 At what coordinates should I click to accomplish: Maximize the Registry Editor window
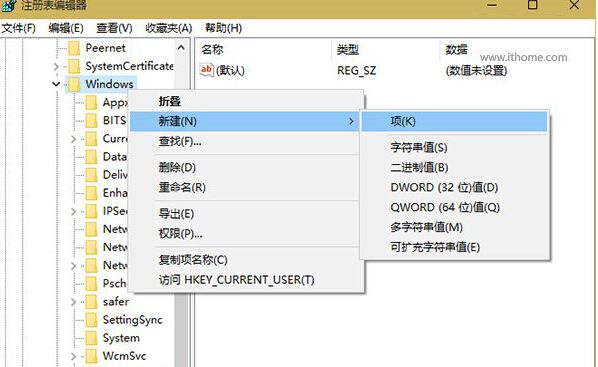532,5
